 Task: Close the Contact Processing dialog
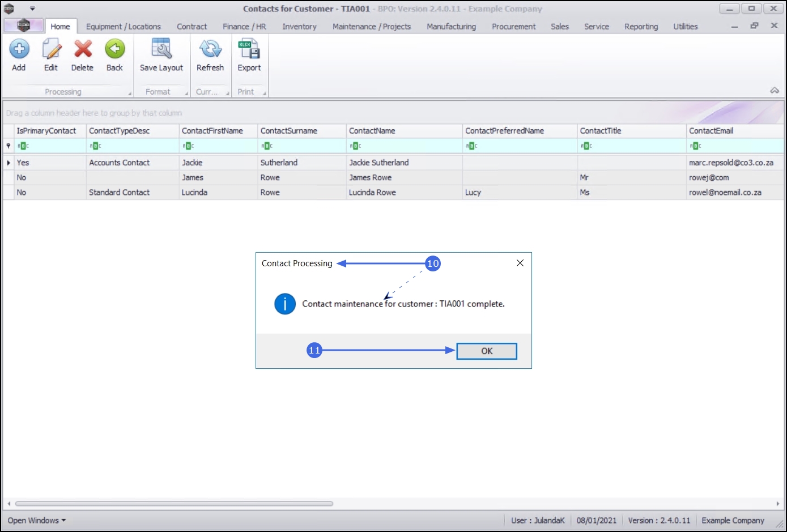pyautogui.click(x=520, y=263)
